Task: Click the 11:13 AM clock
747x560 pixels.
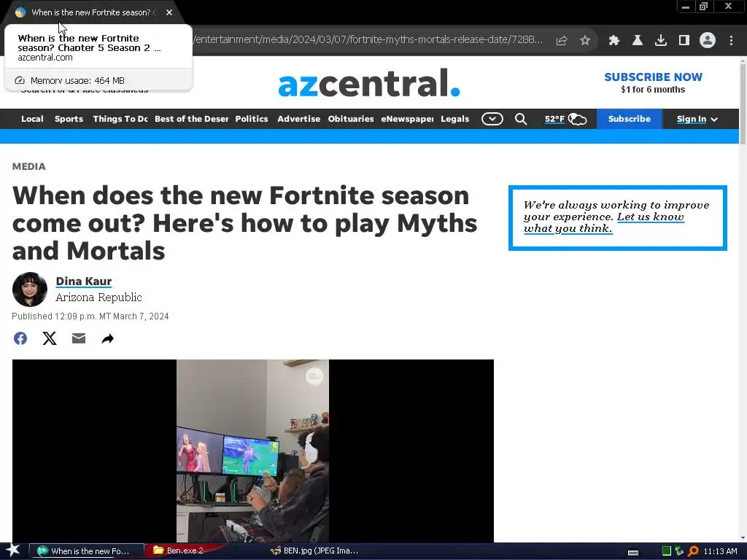Action: [720, 551]
